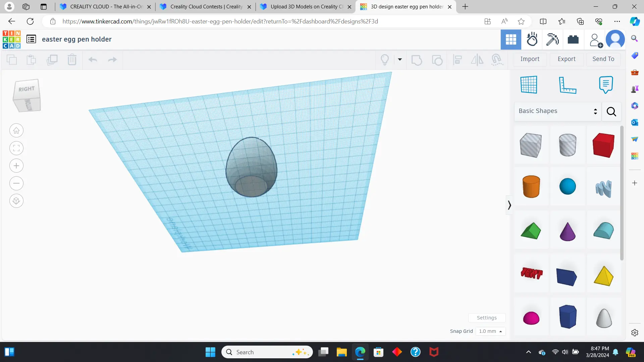Select the Align tool in the toolbar
Viewport: 644px width, 362px height.
coord(458,60)
